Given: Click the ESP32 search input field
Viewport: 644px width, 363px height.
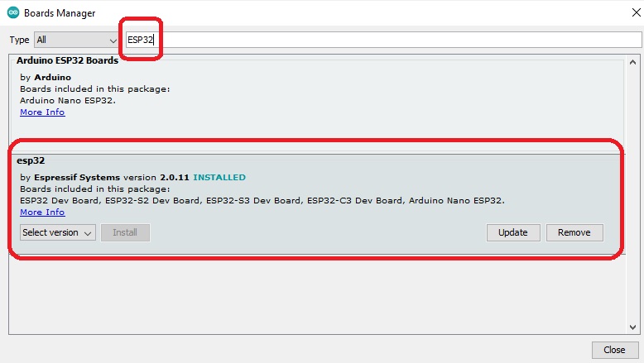Looking at the screenshot, I should coord(383,40).
